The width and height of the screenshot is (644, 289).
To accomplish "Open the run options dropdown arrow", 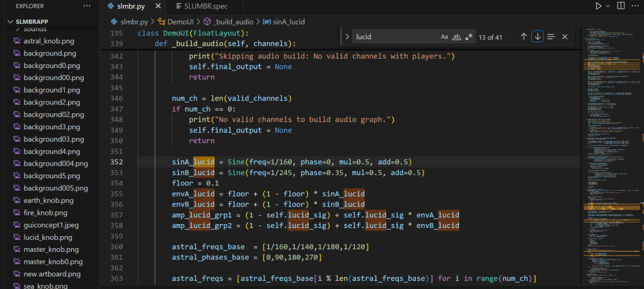I will (609, 6).
